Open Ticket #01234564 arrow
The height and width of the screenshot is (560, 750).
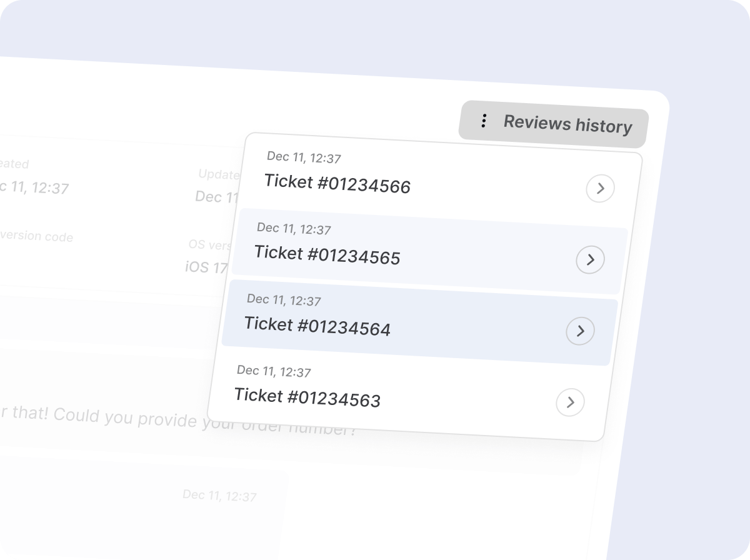point(580,331)
